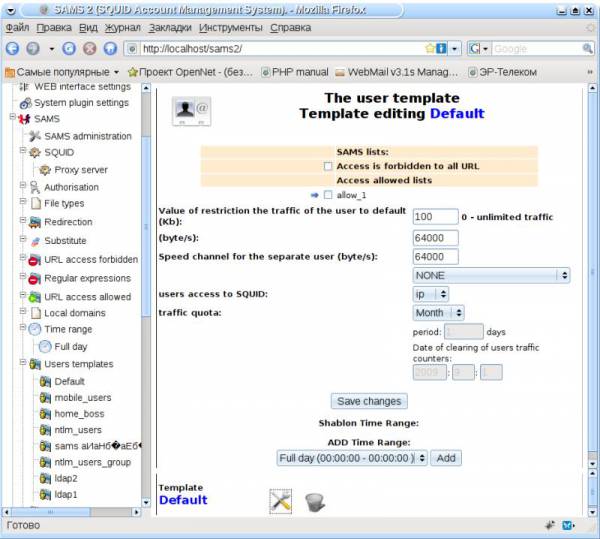Screen dimensions: 600x539
Task: Open the users access ip dropdown
Action: 430,294
